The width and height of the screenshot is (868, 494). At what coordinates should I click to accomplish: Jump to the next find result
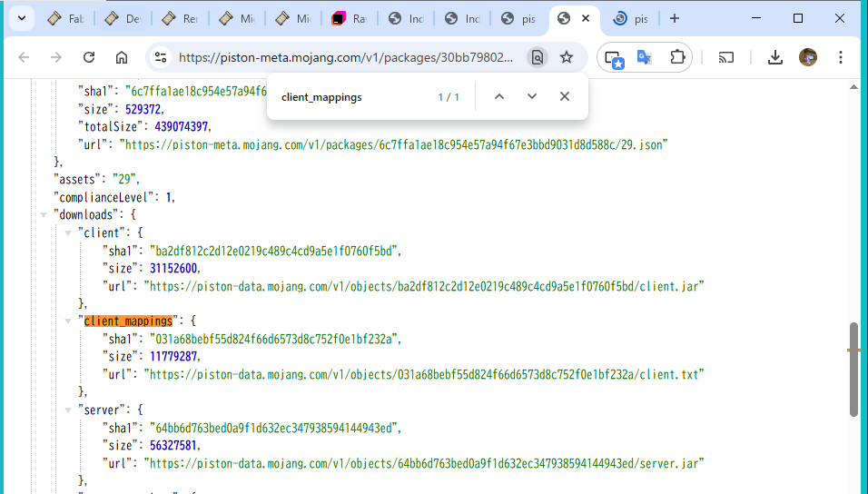(532, 96)
